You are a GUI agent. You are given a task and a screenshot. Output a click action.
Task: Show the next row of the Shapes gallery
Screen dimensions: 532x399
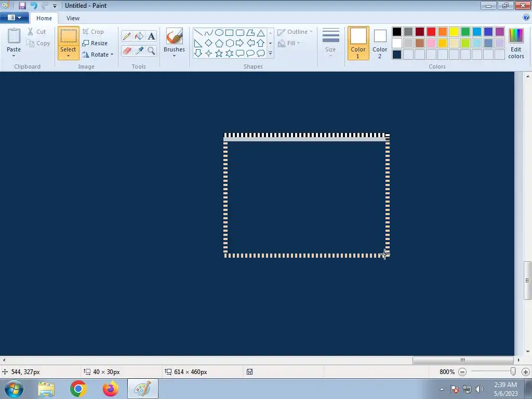pyautogui.click(x=270, y=43)
